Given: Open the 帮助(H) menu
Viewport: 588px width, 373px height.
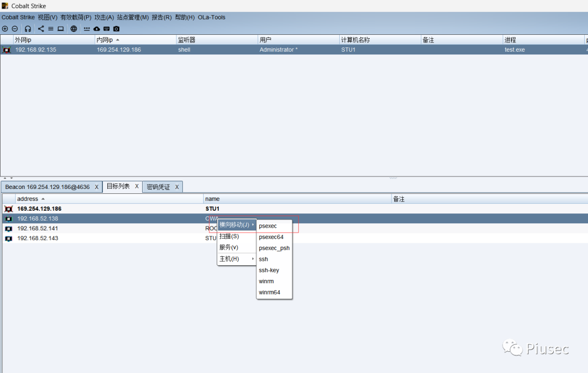Looking at the screenshot, I should point(185,17).
